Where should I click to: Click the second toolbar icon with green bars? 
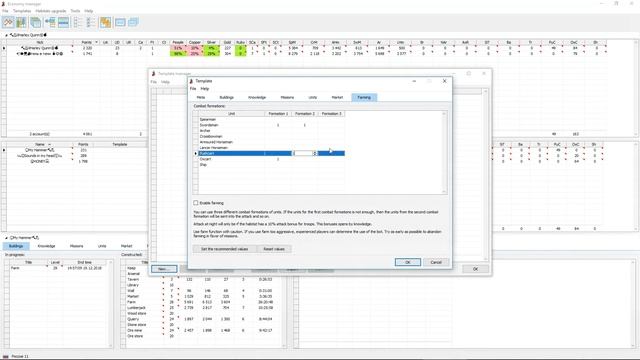[21, 22]
